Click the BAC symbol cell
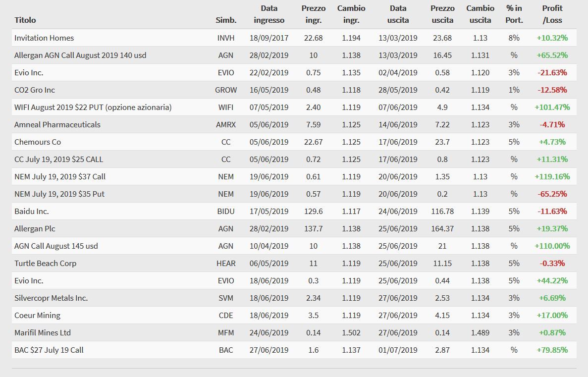The height and width of the screenshot is (377, 588). (226, 350)
